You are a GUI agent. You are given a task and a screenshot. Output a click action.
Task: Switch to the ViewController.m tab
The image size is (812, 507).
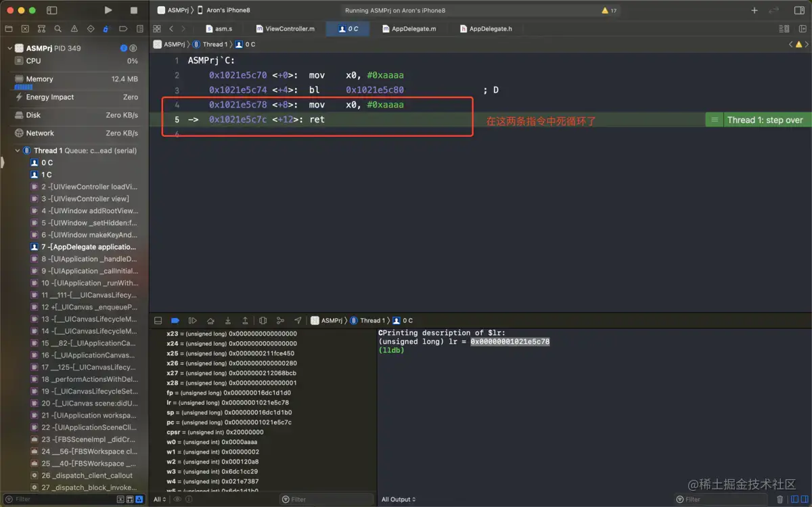click(286, 29)
